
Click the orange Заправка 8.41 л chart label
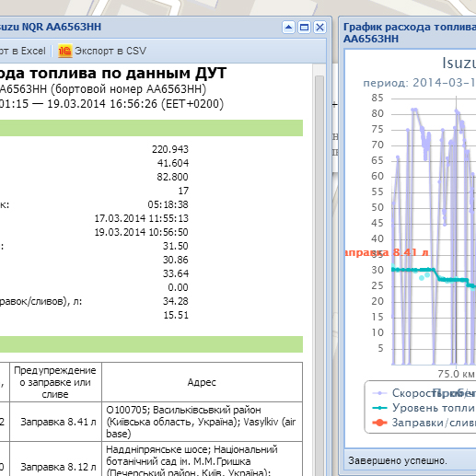pyautogui.click(x=387, y=252)
